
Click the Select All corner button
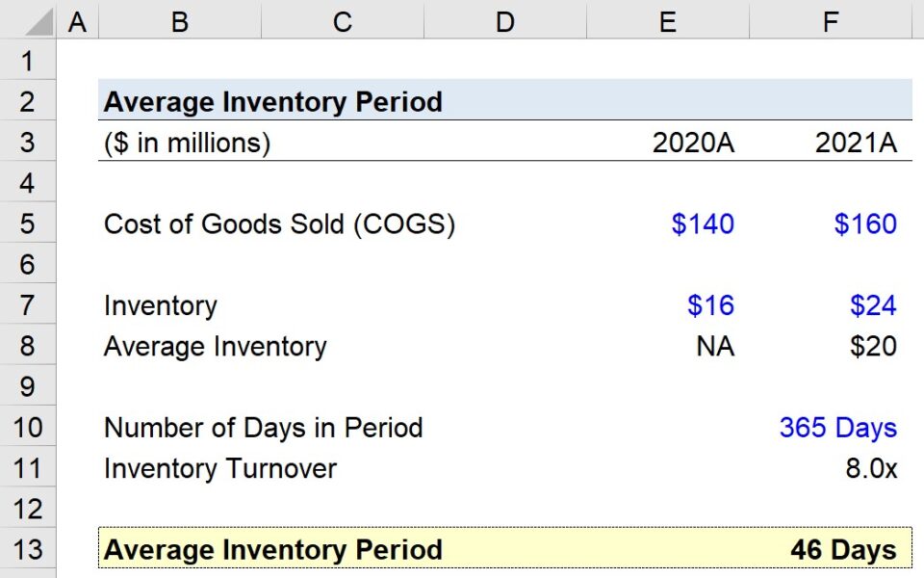(29, 20)
